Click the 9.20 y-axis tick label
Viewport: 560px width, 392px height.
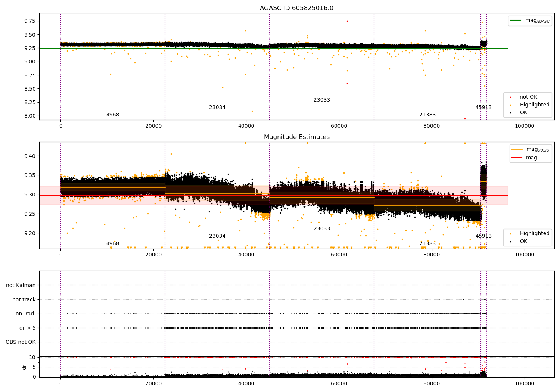(x=30, y=233)
